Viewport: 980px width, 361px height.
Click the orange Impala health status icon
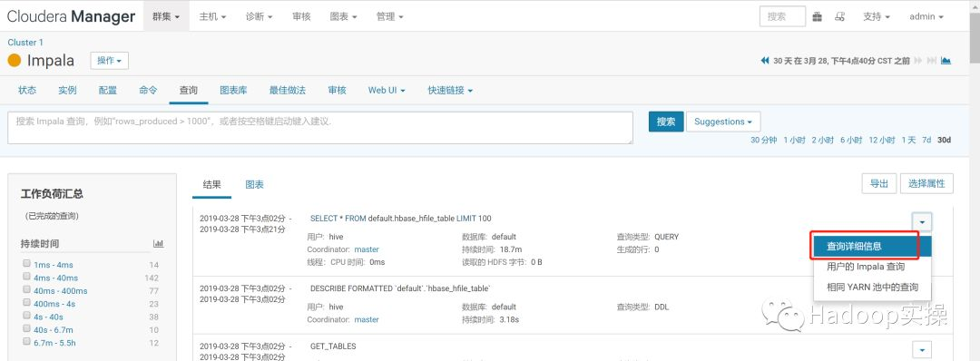[15, 61]
